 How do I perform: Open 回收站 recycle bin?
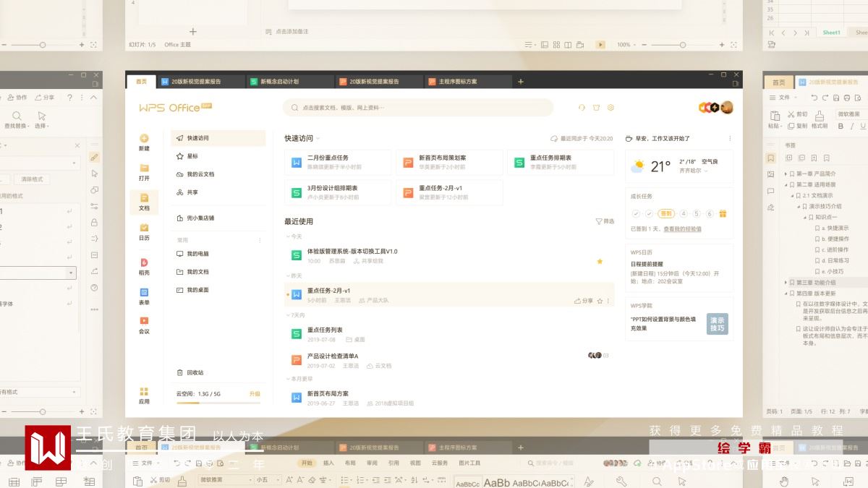point(191,372)
